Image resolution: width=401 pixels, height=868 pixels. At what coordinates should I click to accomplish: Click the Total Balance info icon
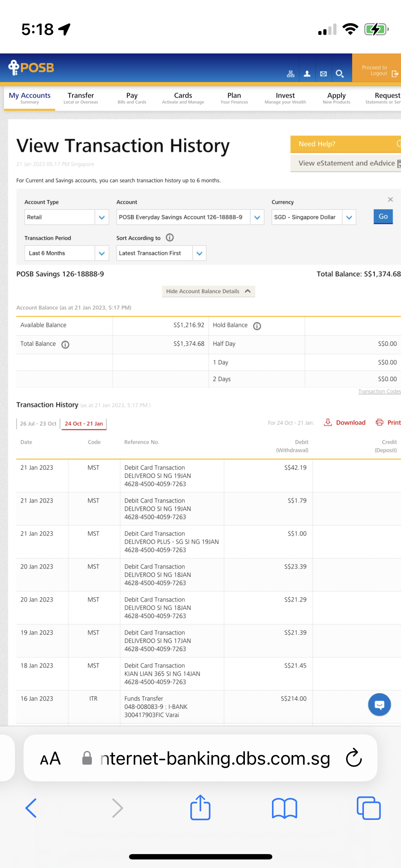(65, 345)
